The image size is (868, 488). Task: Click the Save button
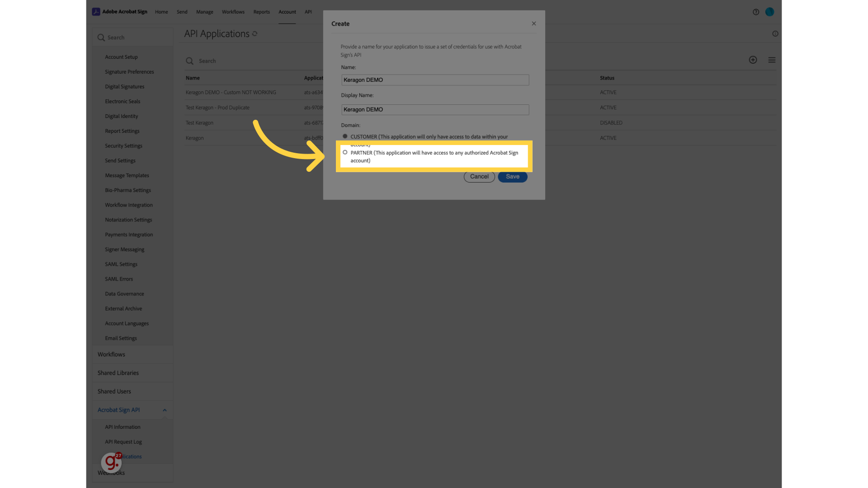tap(513, 177)
